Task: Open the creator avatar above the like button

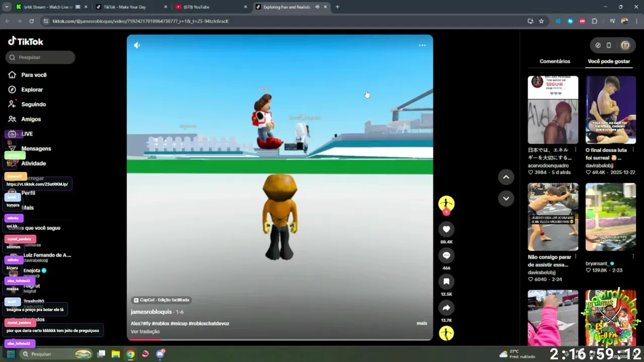Action: tap(446, 204)
